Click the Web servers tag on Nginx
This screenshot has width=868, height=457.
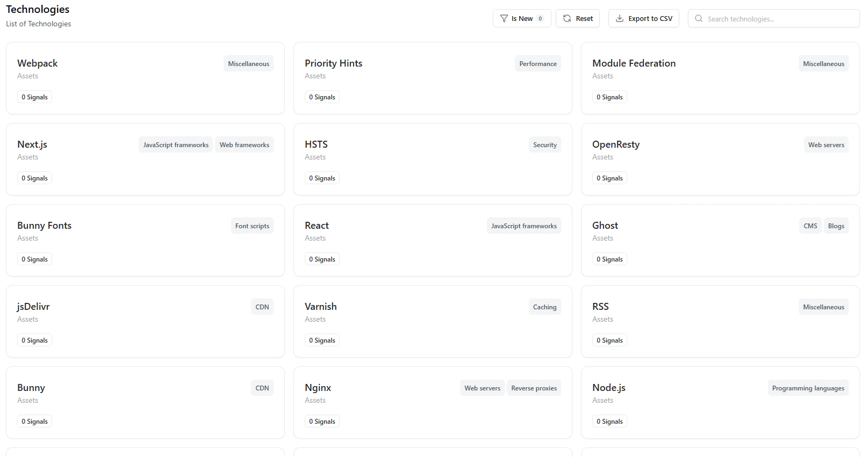tap(482, 388)
